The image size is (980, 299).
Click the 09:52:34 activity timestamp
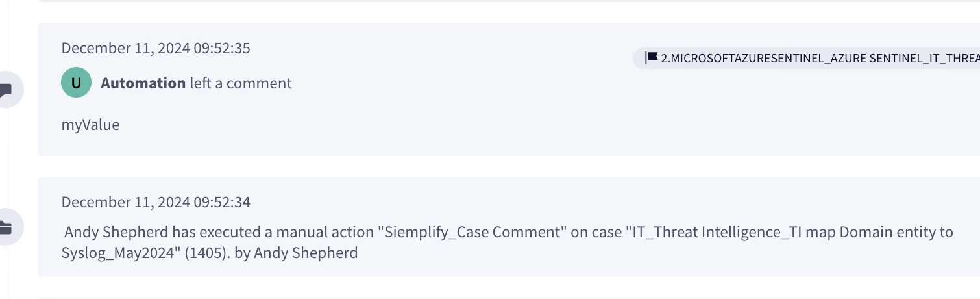156,202
